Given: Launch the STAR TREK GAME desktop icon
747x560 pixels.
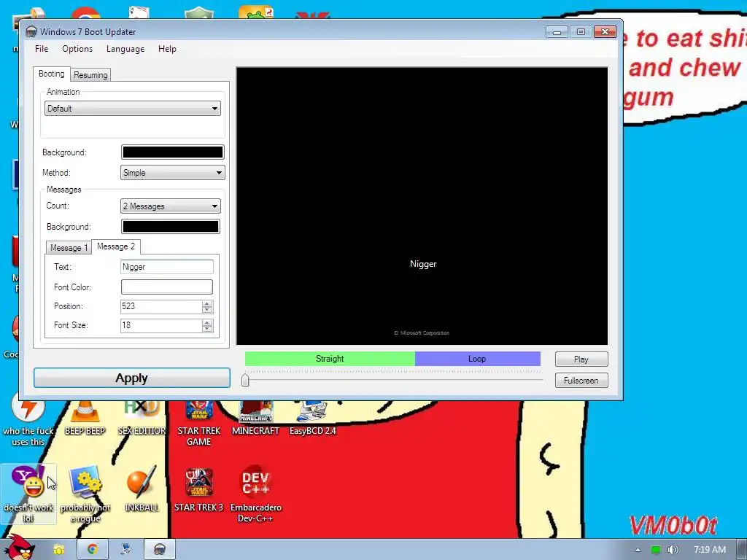Looking at the screenshot, I should coord(198,424).
